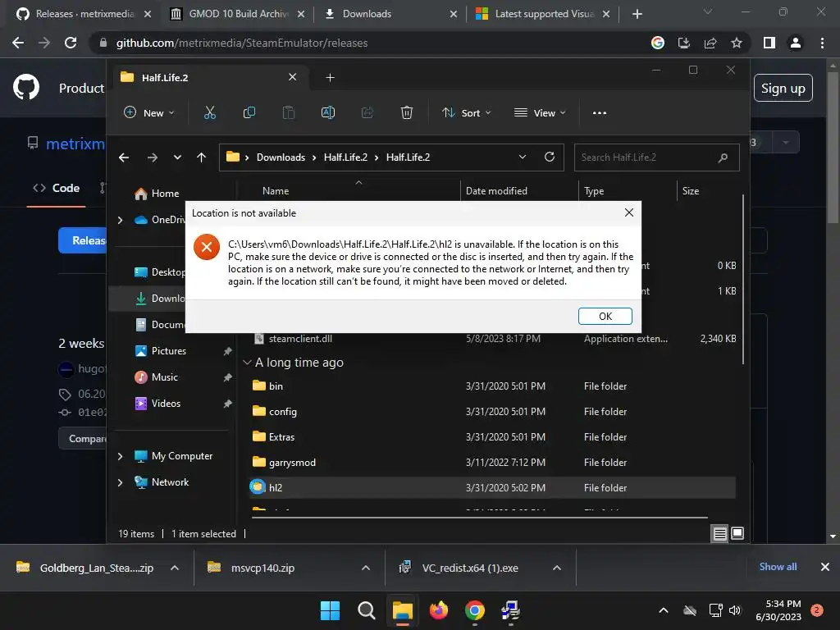Viewport: 840px width, 630px height.
Task: Click Firefox icon in the taskbar
Action: coord(439,610)
